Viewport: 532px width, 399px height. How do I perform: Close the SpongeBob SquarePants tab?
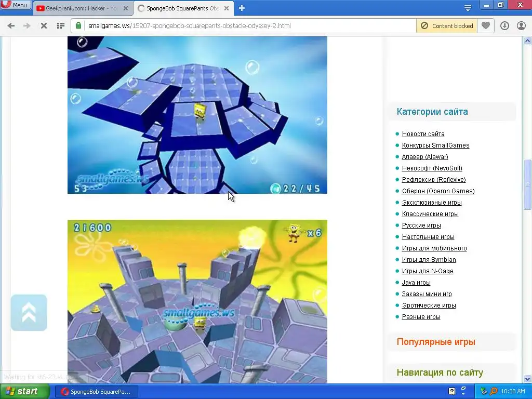pyautogui.click(x=227, y=8)
